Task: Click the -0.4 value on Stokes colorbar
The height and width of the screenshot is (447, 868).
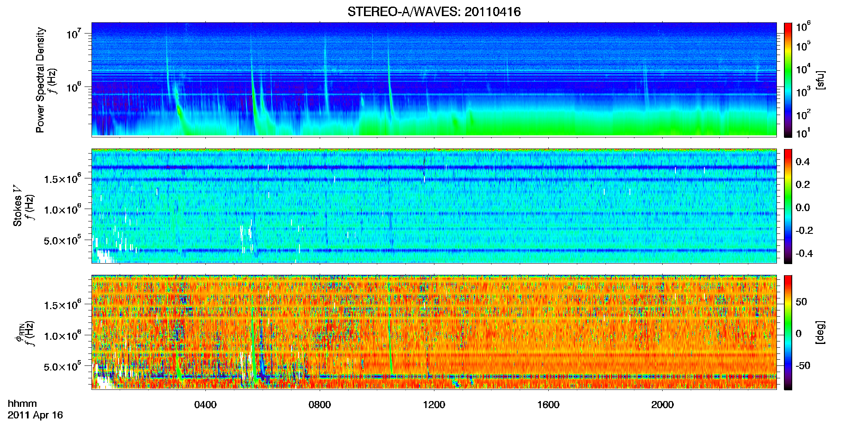Action: pos(804,253)
